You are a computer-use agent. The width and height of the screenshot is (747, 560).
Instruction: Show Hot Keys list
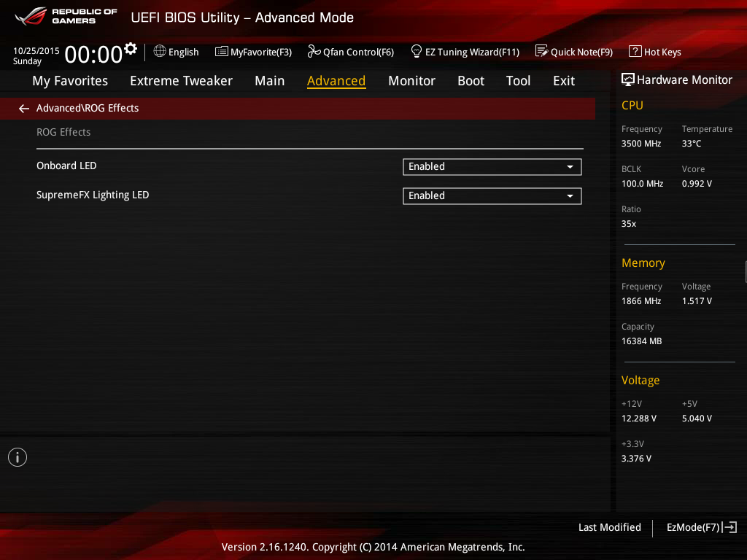point(655,52)
